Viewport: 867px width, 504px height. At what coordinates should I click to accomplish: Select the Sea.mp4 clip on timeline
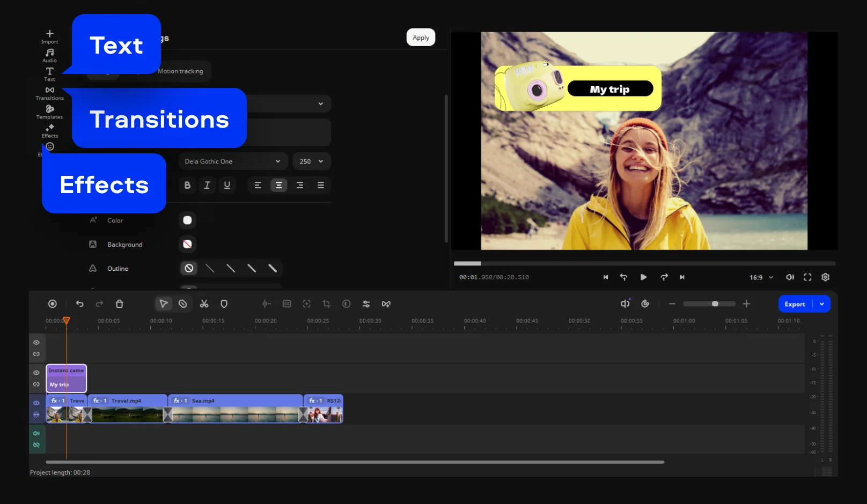[x=236, y=409]
